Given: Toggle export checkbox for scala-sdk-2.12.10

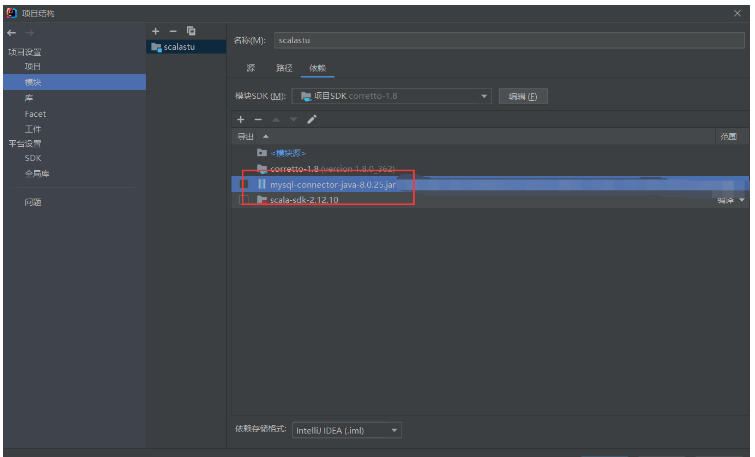Looking at the screenshot, I should tap(244, 199).
